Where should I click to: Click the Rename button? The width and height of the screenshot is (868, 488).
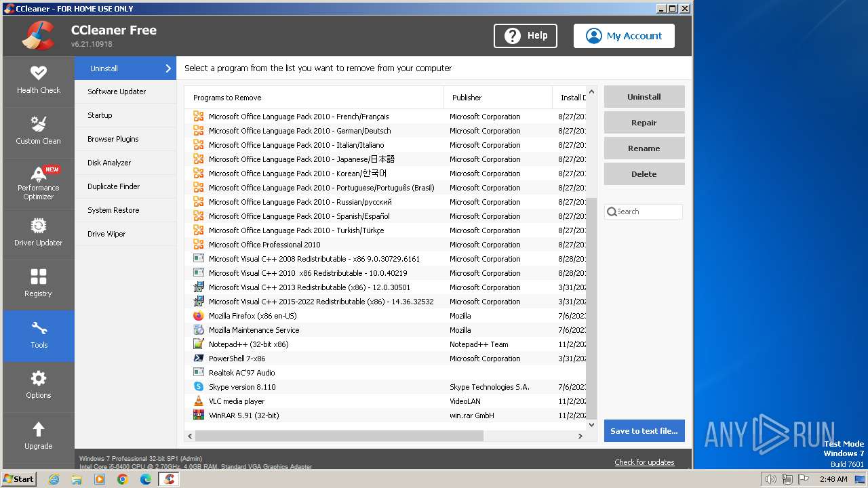(644, 148)
